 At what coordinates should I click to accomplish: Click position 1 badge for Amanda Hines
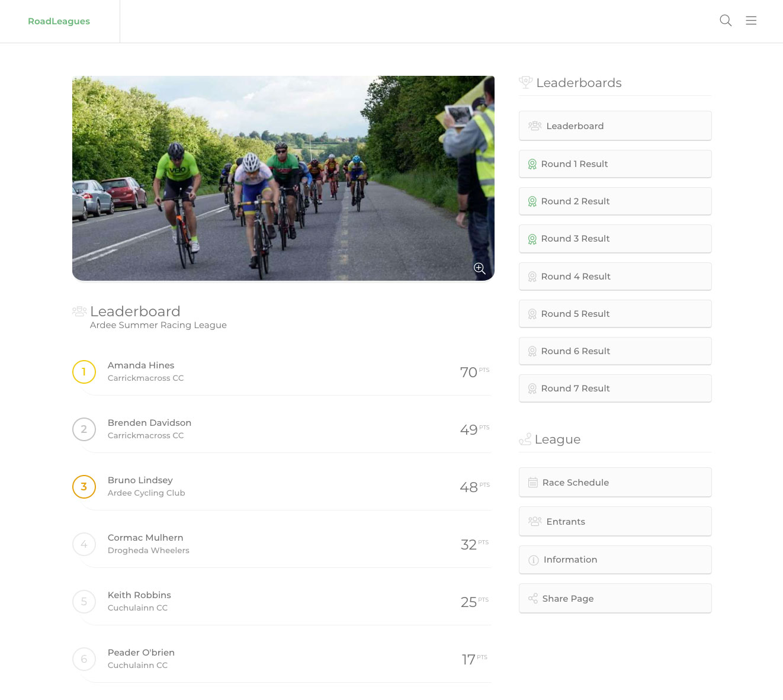click(x=84, y=372)
